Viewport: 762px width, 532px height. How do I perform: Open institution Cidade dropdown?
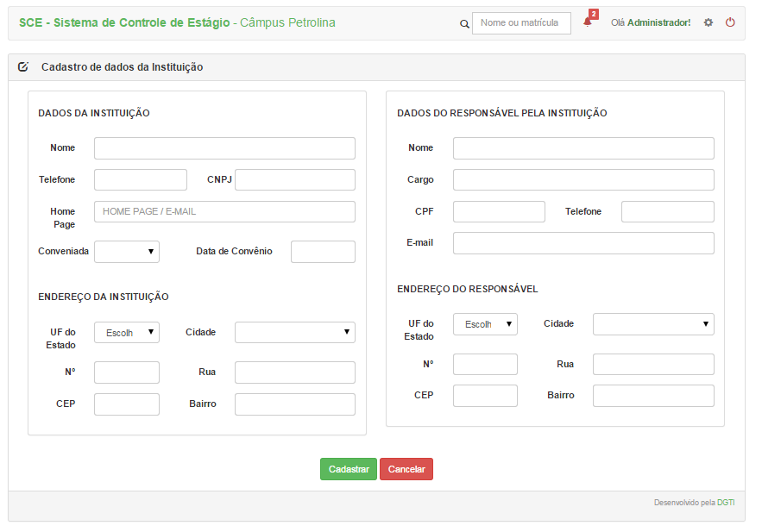[x=295, y=333]
